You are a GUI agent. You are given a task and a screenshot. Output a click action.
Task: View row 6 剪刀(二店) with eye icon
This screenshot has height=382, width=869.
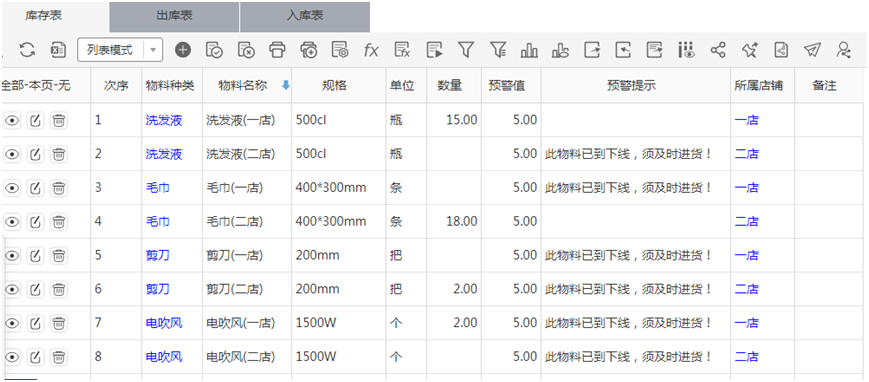(x=12, y=289)
